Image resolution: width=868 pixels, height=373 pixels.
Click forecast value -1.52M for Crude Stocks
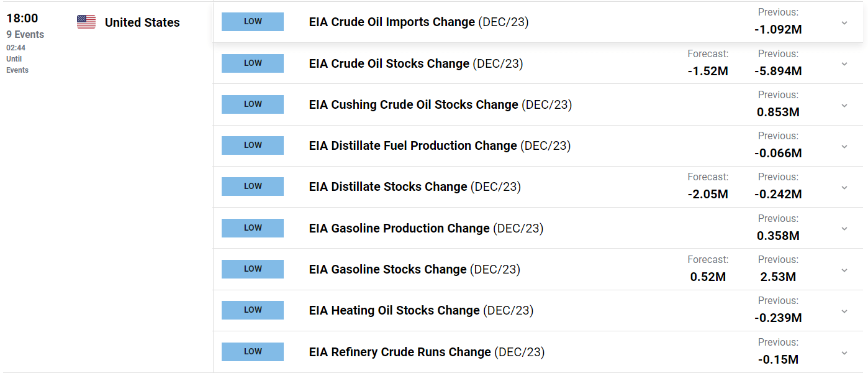point(708,71)
